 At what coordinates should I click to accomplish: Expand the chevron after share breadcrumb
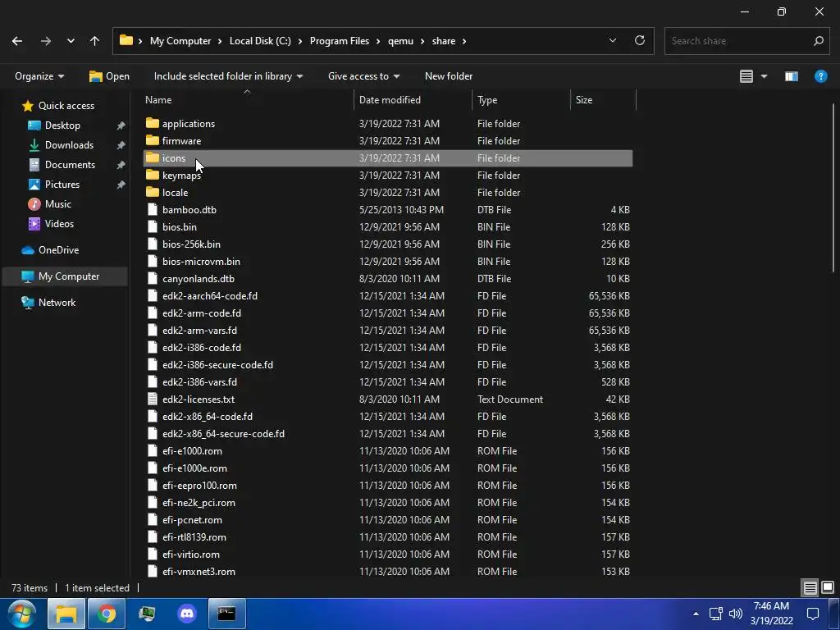pos(464,41)
